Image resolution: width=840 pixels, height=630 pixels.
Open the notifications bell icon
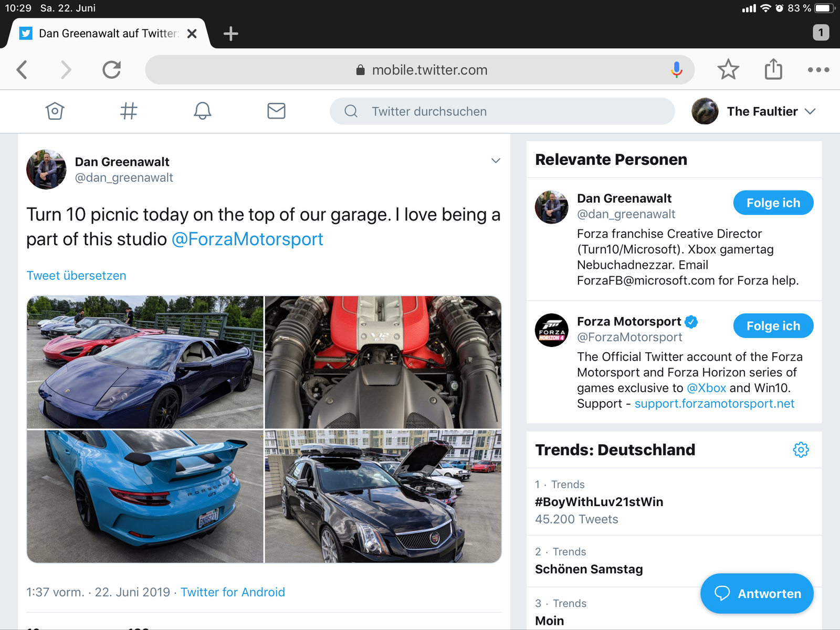[203, 111]
